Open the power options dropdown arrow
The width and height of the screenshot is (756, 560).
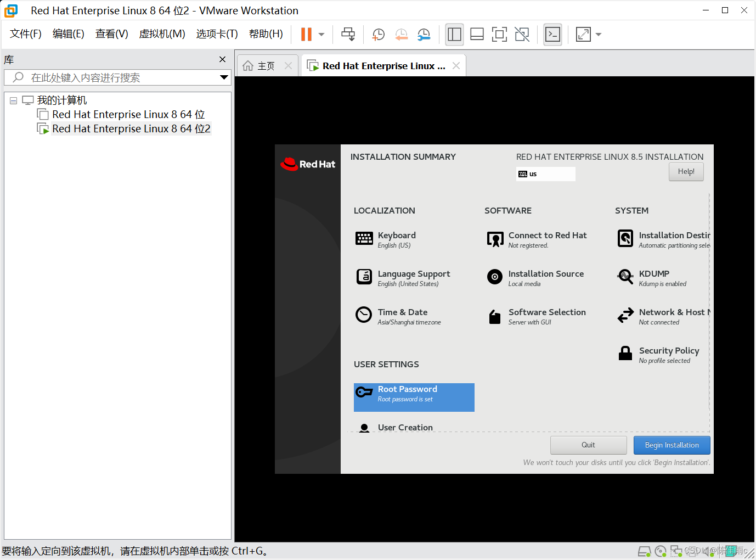(x=321, y=34)
